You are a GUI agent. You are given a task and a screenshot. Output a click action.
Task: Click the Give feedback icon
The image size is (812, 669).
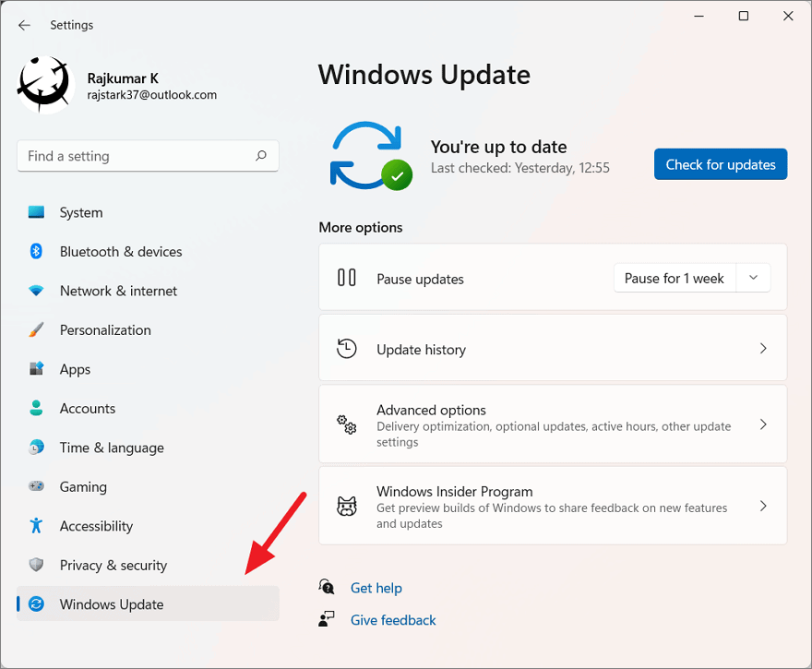(327, 619)
